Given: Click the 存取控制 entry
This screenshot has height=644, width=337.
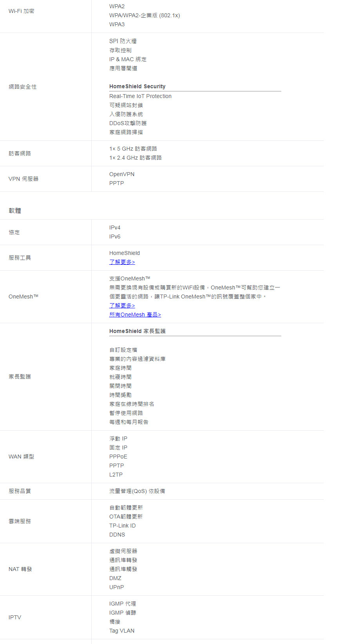Looking at the screenshot, I should (x=120, y=50).
